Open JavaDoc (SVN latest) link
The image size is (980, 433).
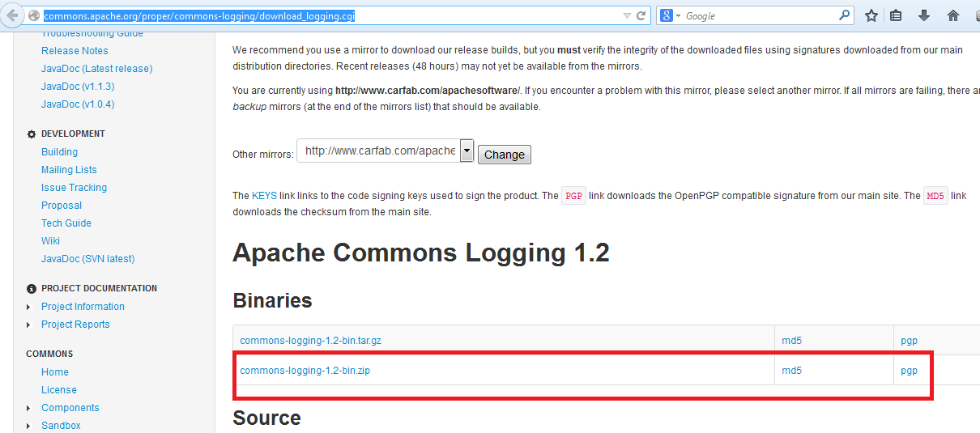pos(88,259)
